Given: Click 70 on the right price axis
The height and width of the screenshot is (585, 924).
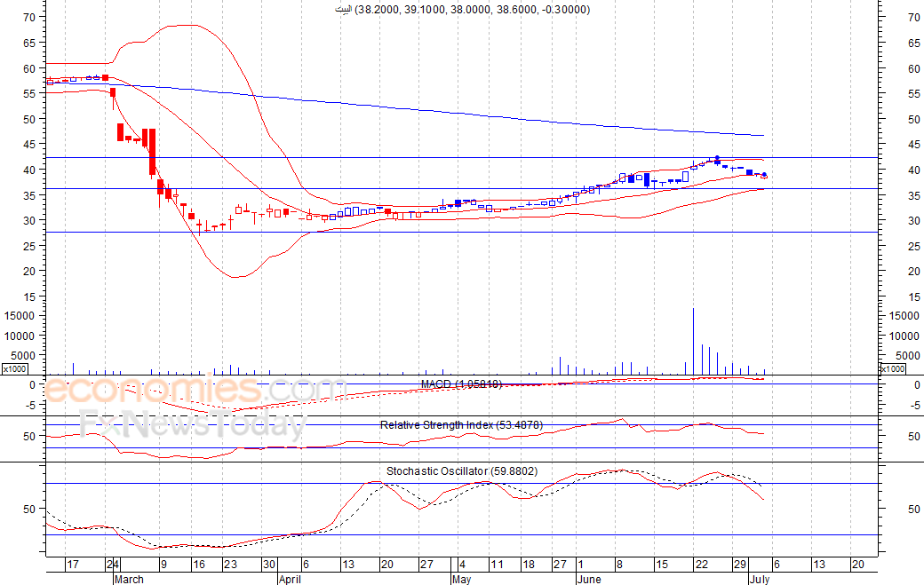Looking at the screenshot, I should coord(914,18).
